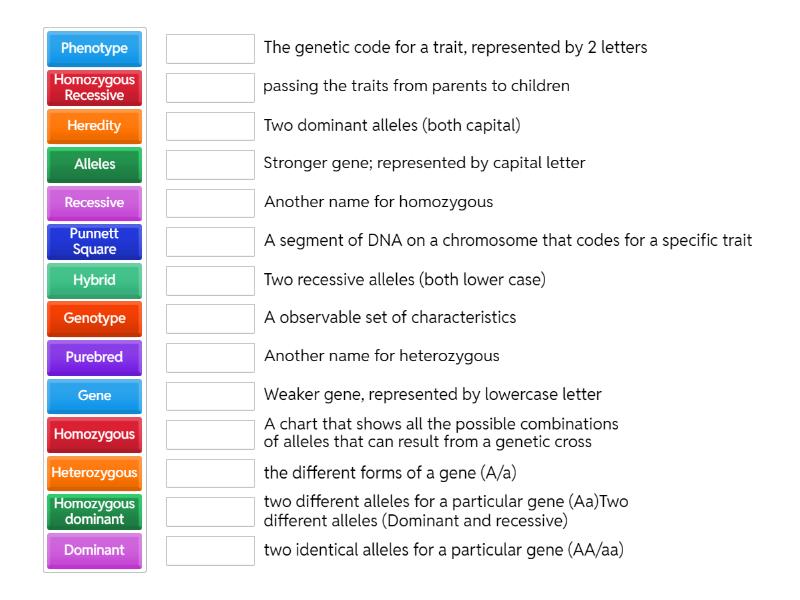
Task: Click the Homozygous term tile
Action: pyautogui.click(x=94, y=434)
